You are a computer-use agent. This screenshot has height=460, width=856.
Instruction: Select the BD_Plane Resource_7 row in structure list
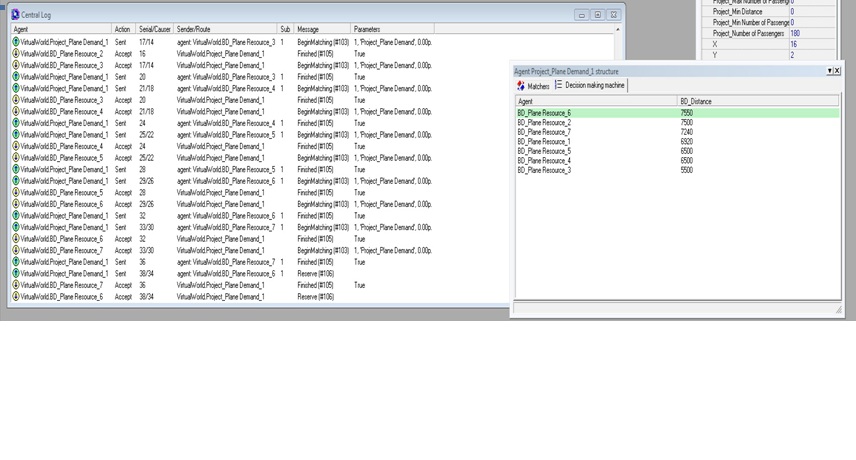[677, 132]
